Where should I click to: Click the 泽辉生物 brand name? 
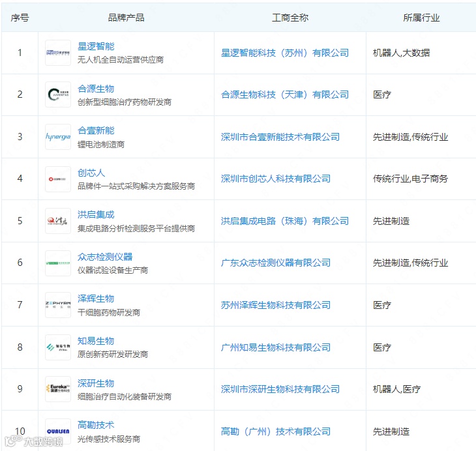coord(96,298)
